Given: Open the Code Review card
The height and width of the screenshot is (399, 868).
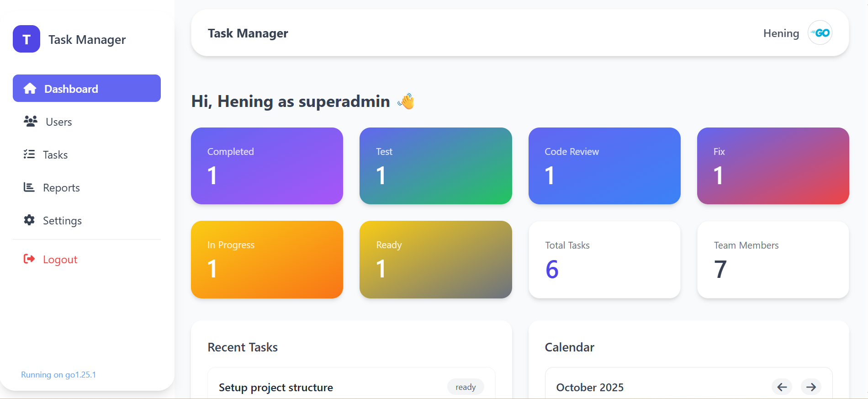Looking at the screenshot, I should click(604, 166).
